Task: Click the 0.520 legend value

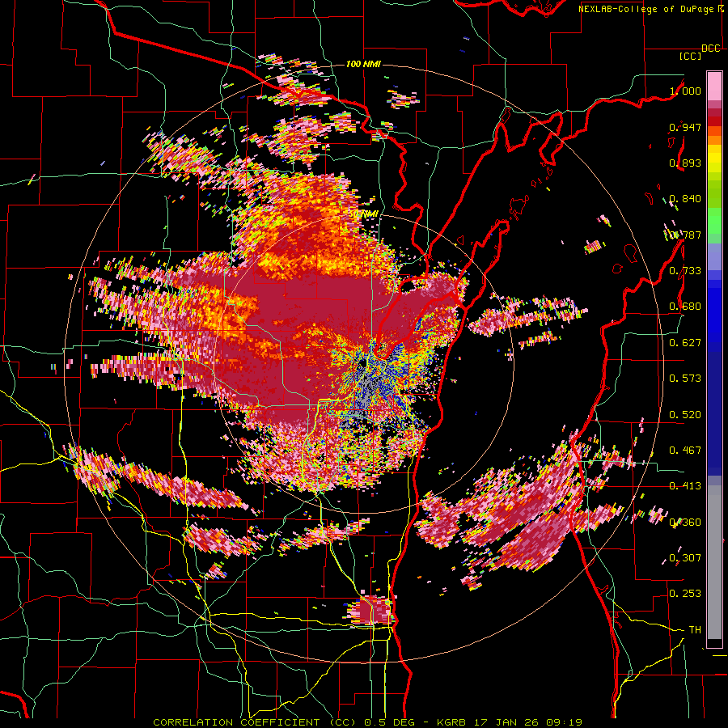Action: tap(685, 415)
